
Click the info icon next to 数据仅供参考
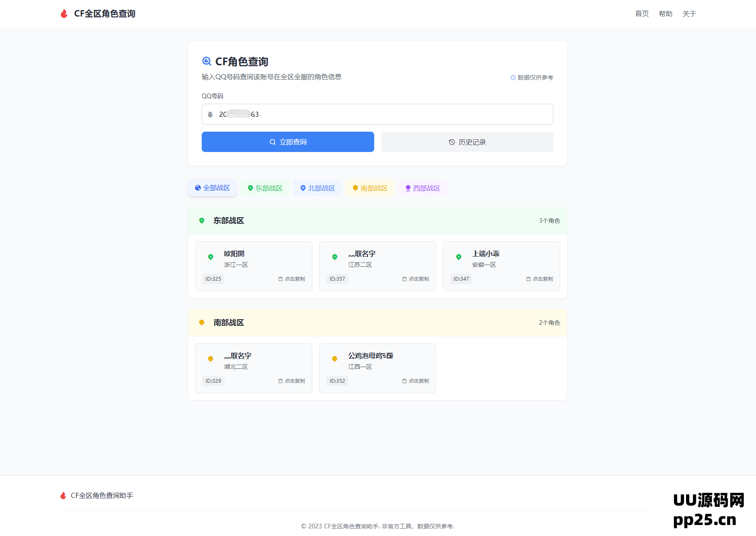(x=513, y=77)
